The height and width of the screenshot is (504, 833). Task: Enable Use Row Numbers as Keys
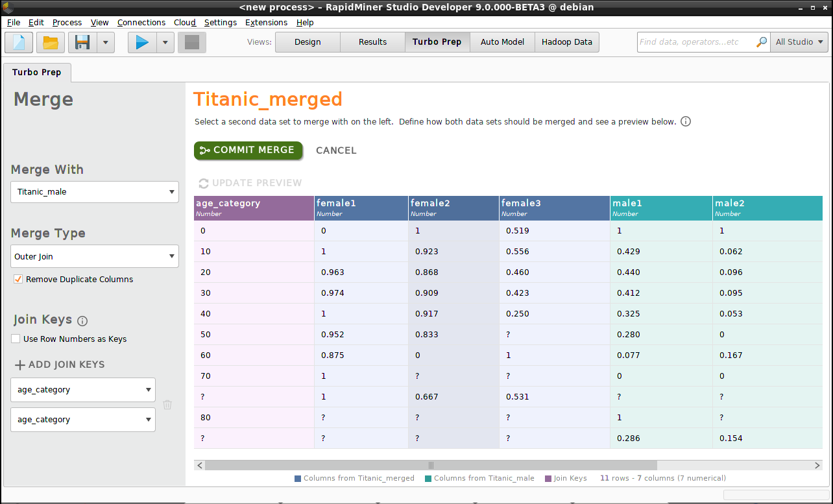click(x=15, y=339)
